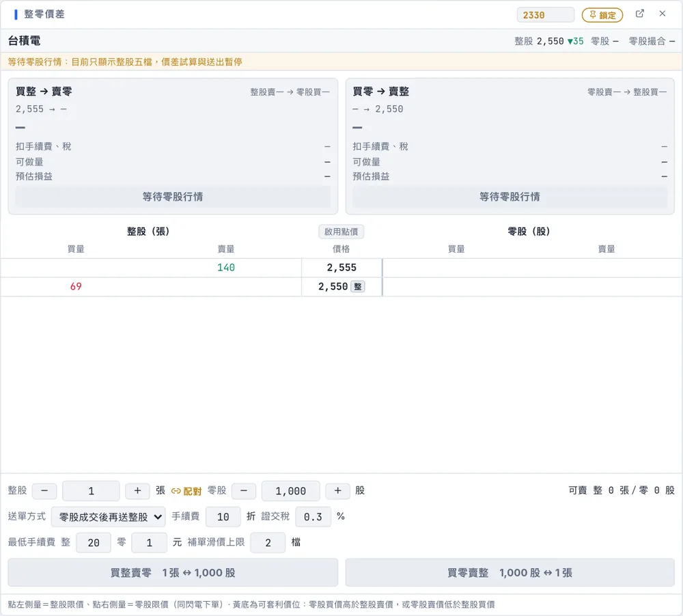Viewport: 683px width, 616px height.
Task: Click the 買零 → 賣整 card title
Action: [380, 92]
